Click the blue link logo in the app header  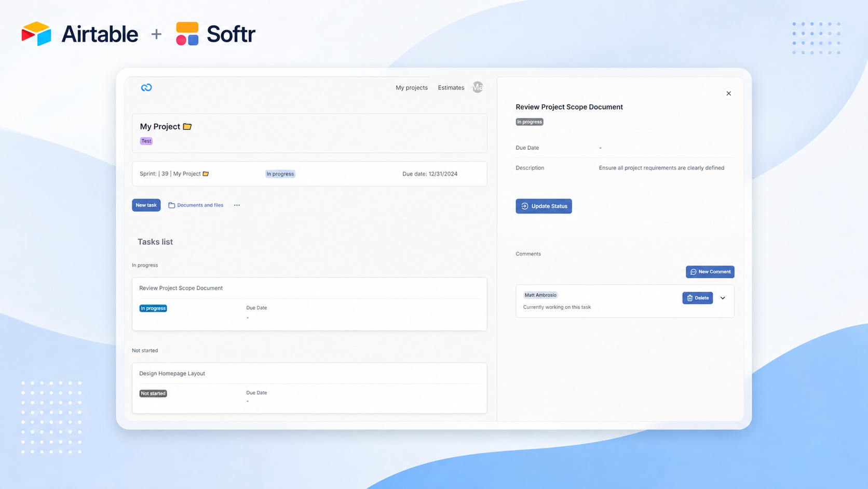146,87
